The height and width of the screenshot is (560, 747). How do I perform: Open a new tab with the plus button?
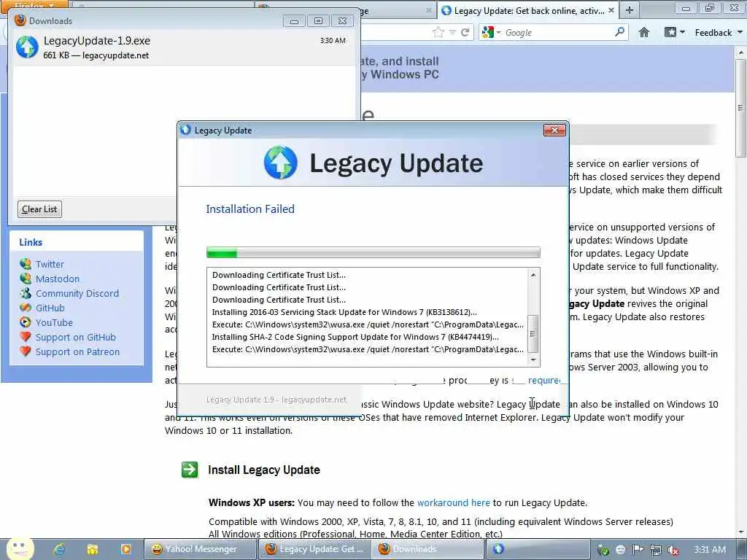click(x=630, y=10)
